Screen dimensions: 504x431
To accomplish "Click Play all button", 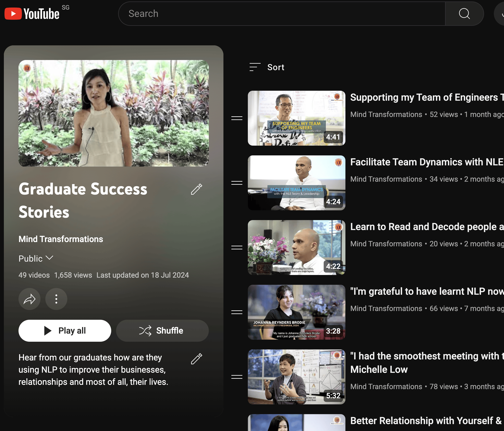I will tap(65, 331).
